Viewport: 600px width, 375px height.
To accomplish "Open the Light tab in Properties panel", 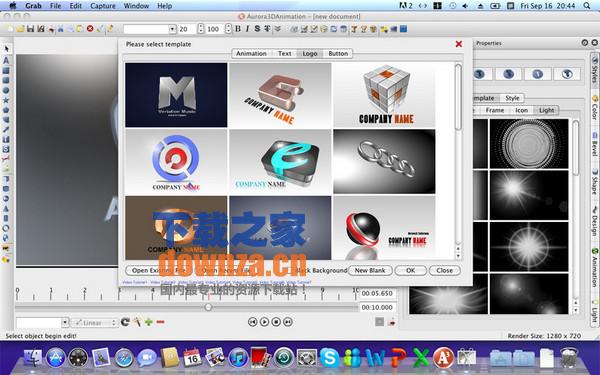I will [x=546, y=110].
